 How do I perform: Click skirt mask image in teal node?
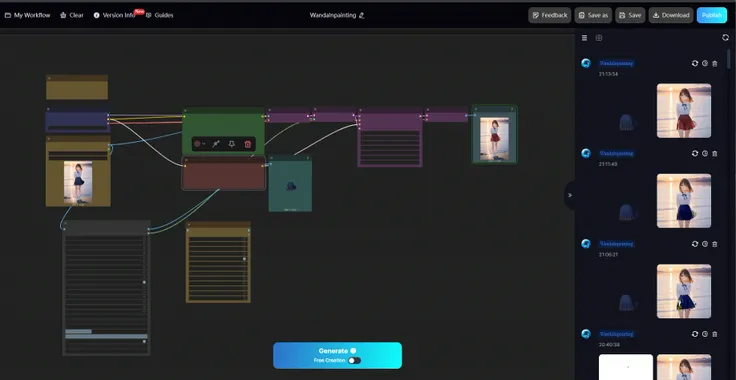tap(291, 187)
